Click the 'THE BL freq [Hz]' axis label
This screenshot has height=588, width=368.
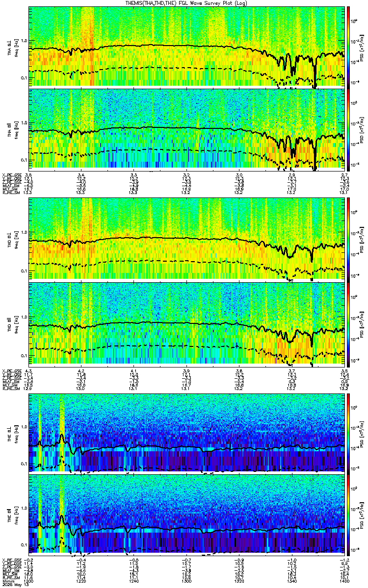pos(12,432)
